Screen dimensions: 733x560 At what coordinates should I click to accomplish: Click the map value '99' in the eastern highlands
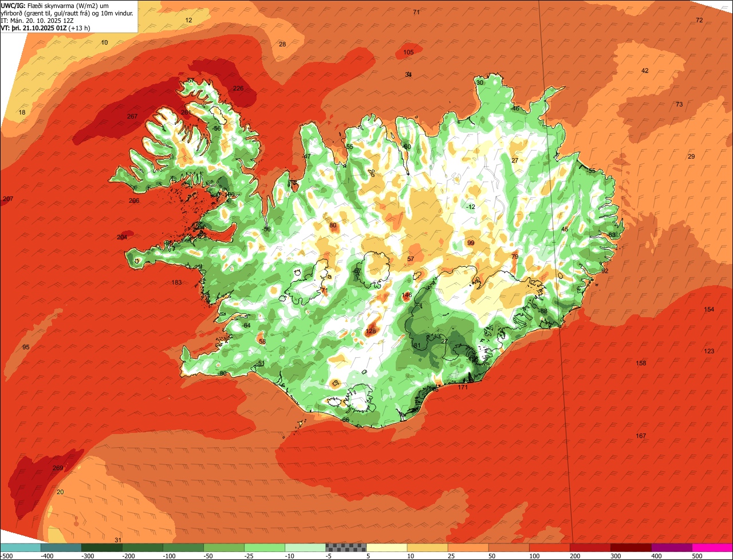(x=471, y=243)
